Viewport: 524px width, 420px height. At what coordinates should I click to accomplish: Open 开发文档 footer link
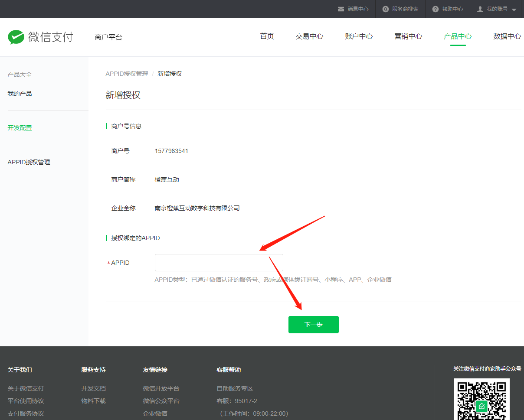pyautogui.click(x=93, y=388)
